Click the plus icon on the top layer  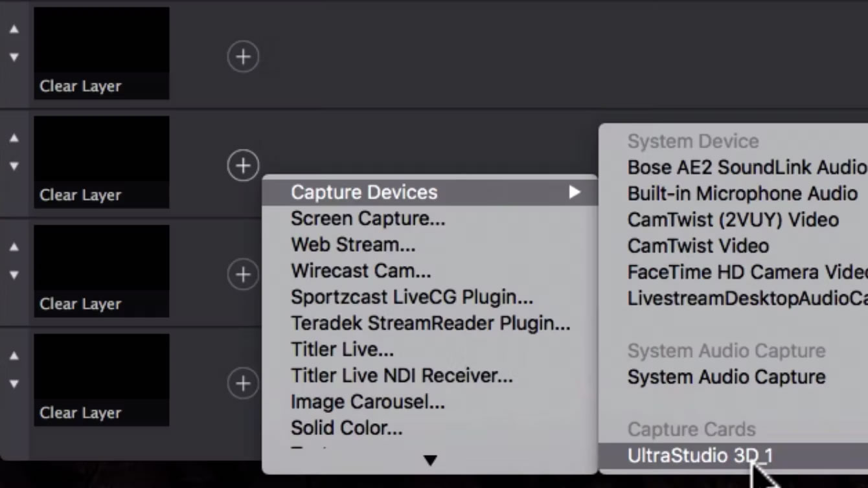click(243, 56)
